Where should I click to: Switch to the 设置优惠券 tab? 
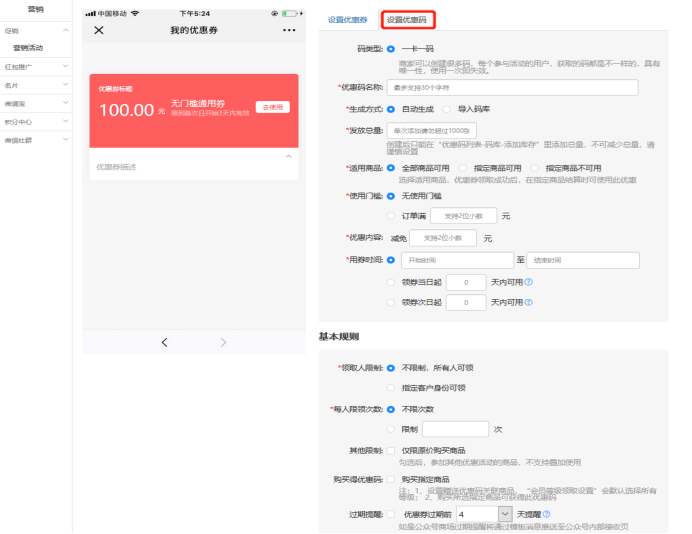tap(347, 20)
